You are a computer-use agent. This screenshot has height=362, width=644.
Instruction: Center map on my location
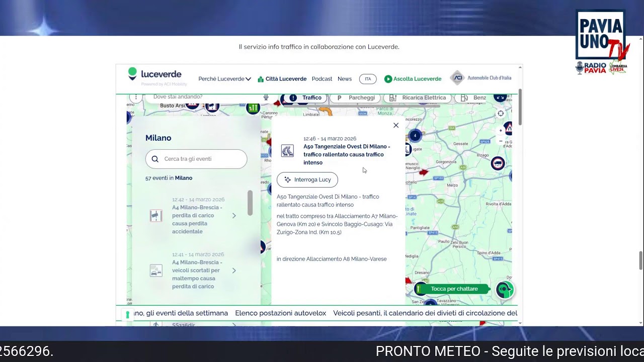point(501,113)
